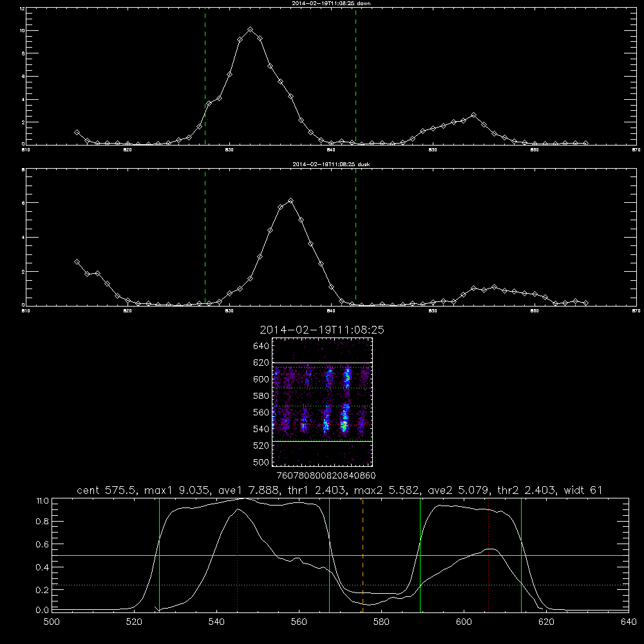Click the '600' x-axis label of bottom plot
The image size is (644, 644).
pos(464,622)
